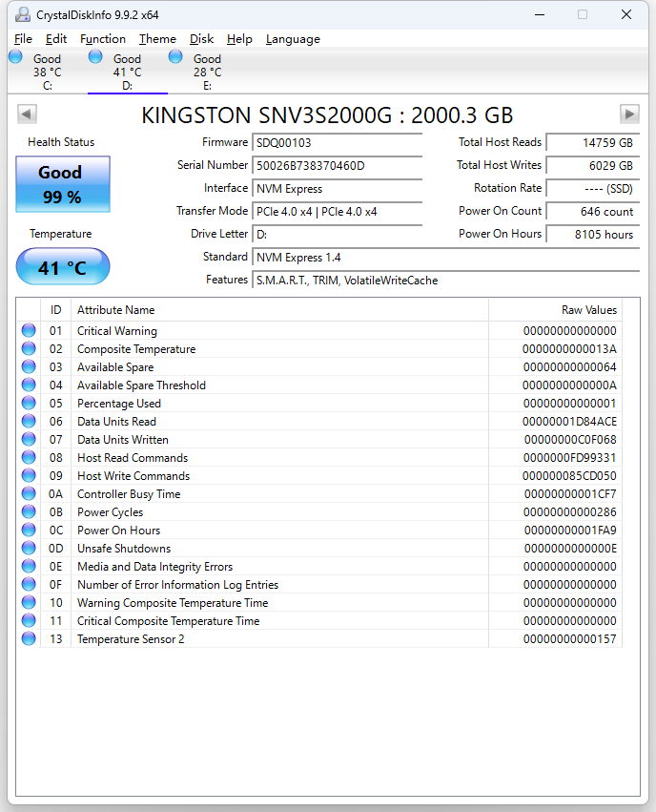Click status orb for Host Read Commands
This screenshot has width=656, height=812.
pyautogui.click(x=29, y=457)
